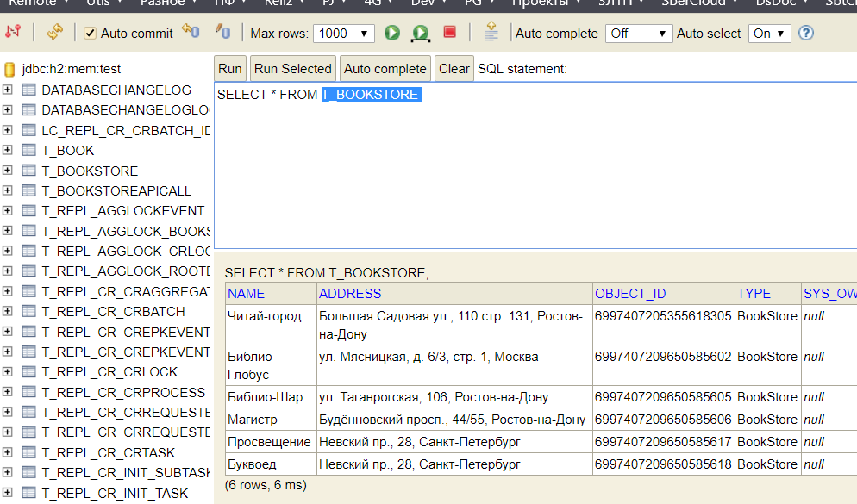The image size is (857, 504).
Task: Open the Auto select On dropdown
Action: click(769, 34)
